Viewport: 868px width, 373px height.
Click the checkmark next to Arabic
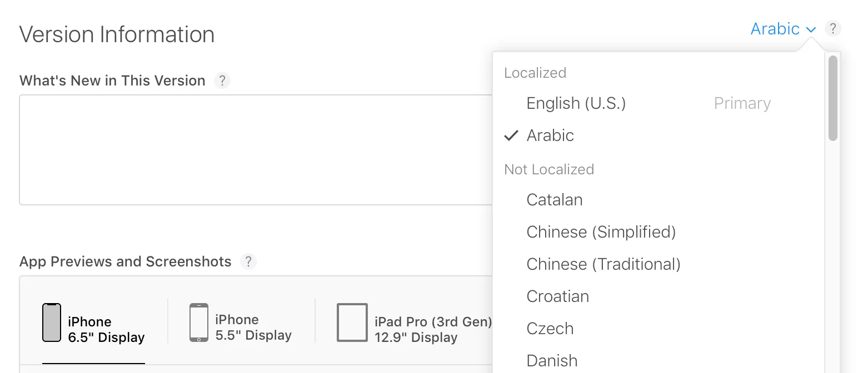[511, 135]
